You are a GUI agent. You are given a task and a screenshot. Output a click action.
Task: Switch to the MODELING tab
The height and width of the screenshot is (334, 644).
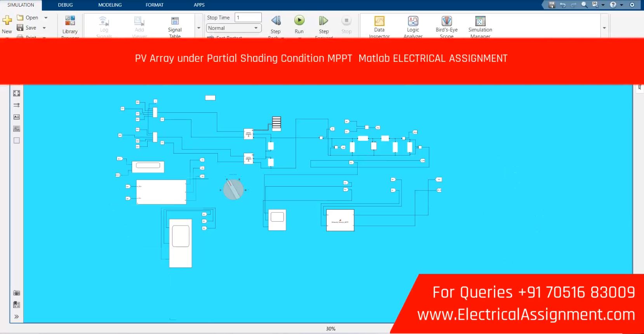pyautogui.click(x=110, y=5)
